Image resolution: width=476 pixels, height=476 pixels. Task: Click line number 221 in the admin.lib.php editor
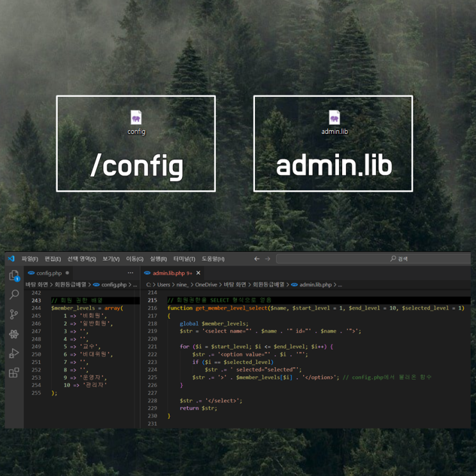pyautogui.click(x=152, y=347)
